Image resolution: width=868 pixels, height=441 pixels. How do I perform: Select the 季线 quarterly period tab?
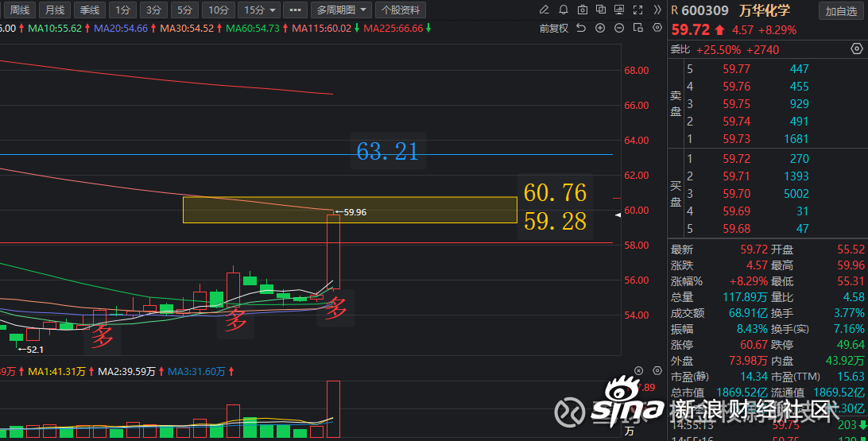coord(89,10)
